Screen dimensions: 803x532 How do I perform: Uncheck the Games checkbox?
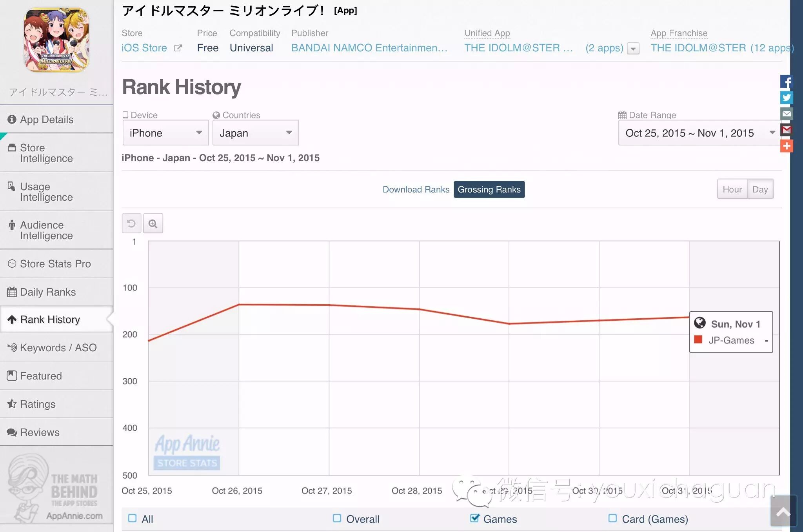point(474,518)
